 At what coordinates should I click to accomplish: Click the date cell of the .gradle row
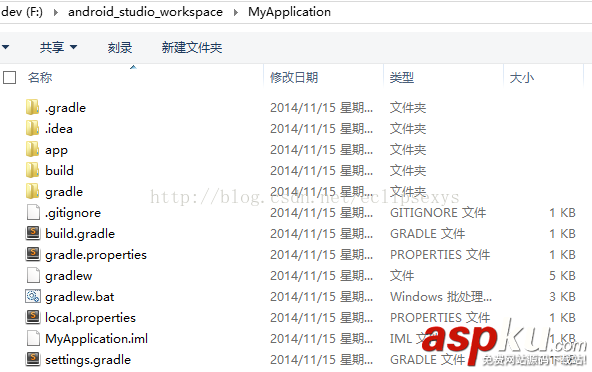[321, 108]
